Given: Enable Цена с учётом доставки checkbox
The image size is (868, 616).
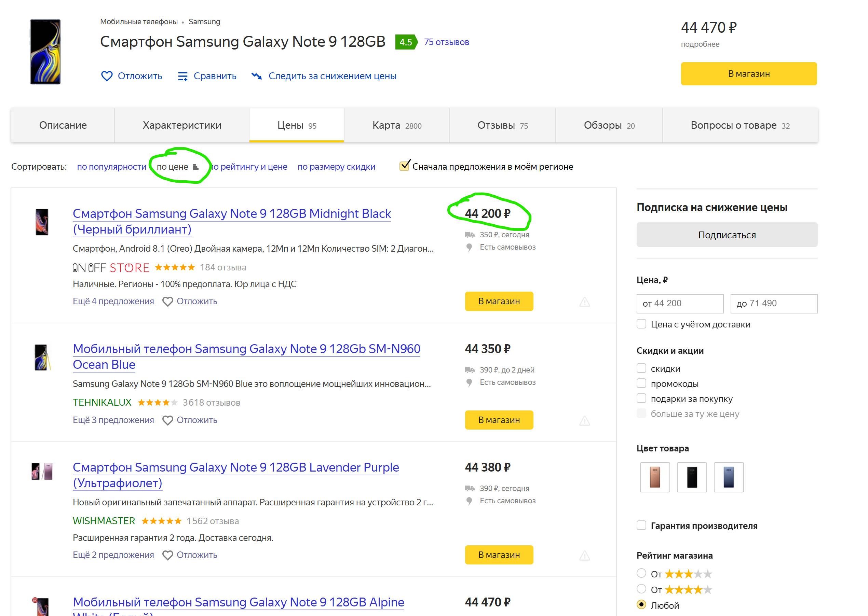Looking at the screenshot, I should click(641, 324).
